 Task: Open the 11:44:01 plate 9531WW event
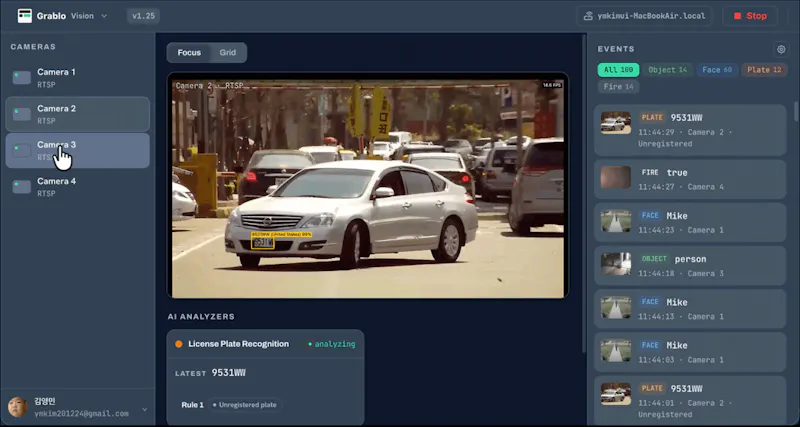[x=690, y=401]
